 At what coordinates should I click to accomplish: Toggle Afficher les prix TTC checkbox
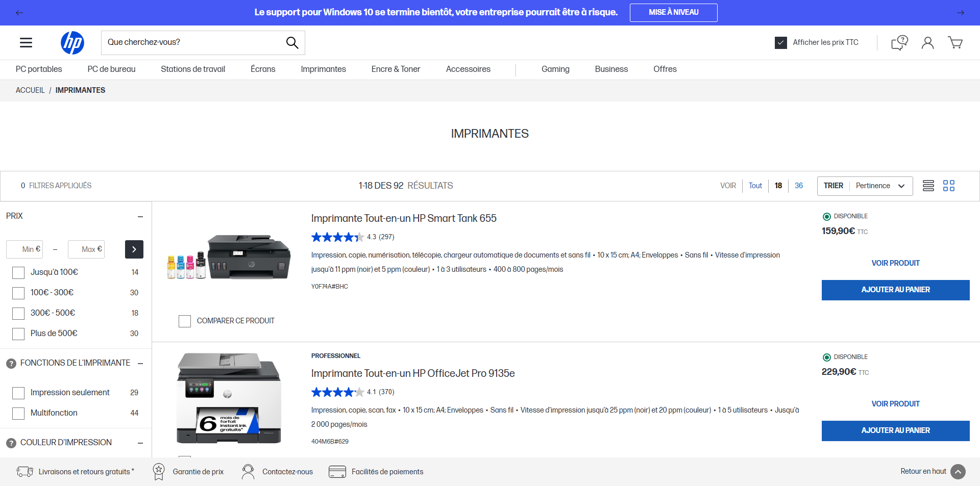tap(781, 43)
